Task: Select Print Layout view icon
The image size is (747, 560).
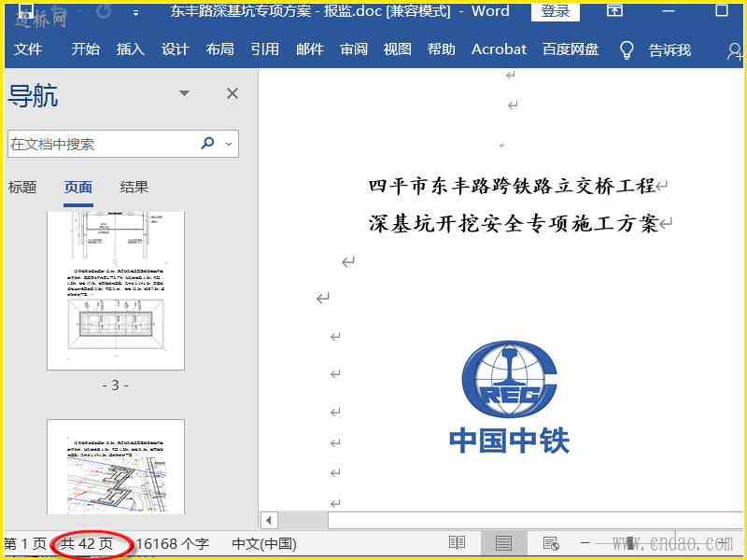Action: coord(503,543)
